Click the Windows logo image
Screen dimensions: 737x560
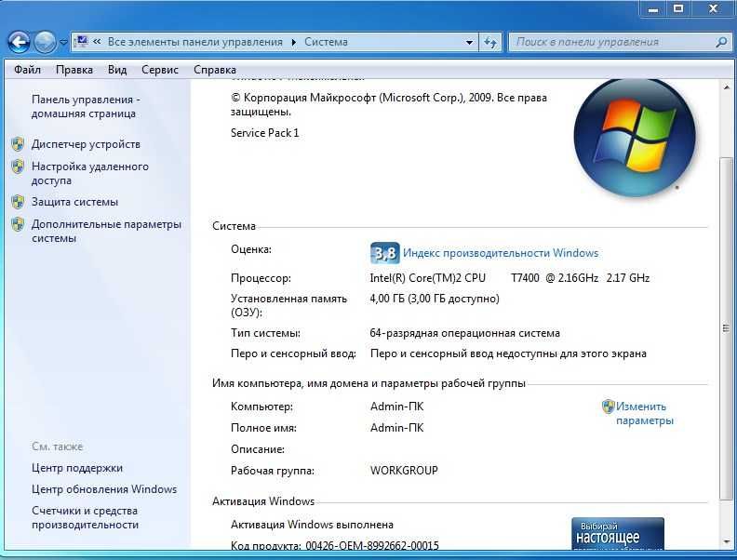click(634, 137)
